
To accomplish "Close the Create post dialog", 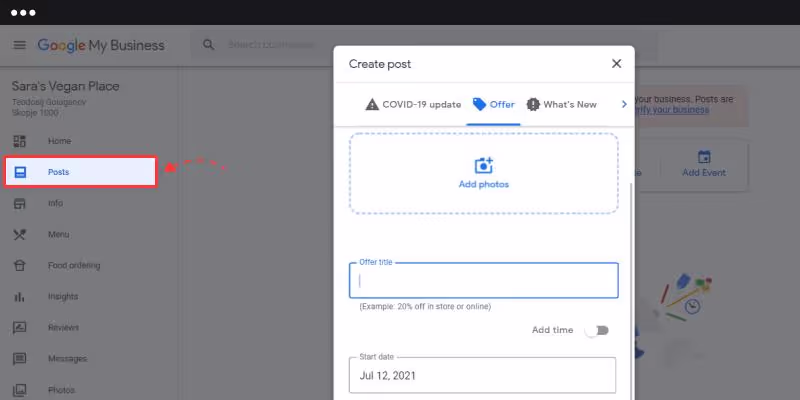I will click(x=616, y=64).
